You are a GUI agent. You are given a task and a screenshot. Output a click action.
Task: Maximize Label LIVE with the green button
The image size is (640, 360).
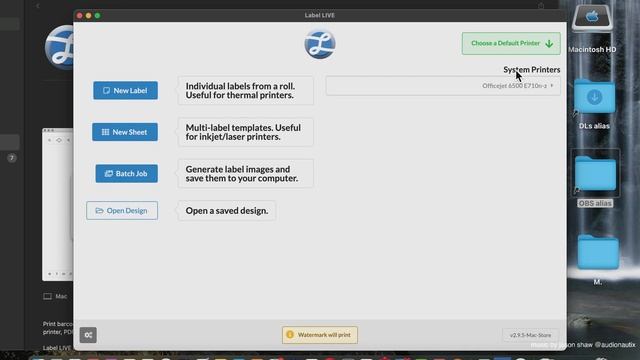click(x=98, y=16)
